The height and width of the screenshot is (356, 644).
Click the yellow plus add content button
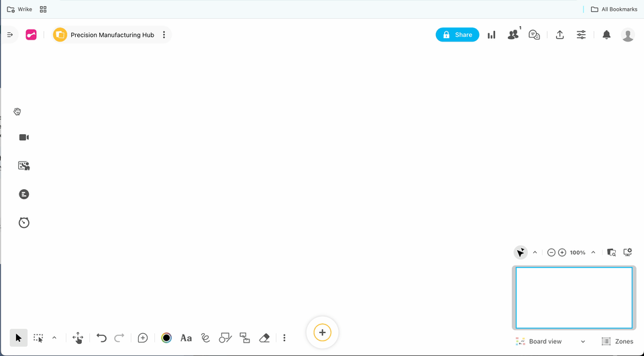(x=323, y=333)
